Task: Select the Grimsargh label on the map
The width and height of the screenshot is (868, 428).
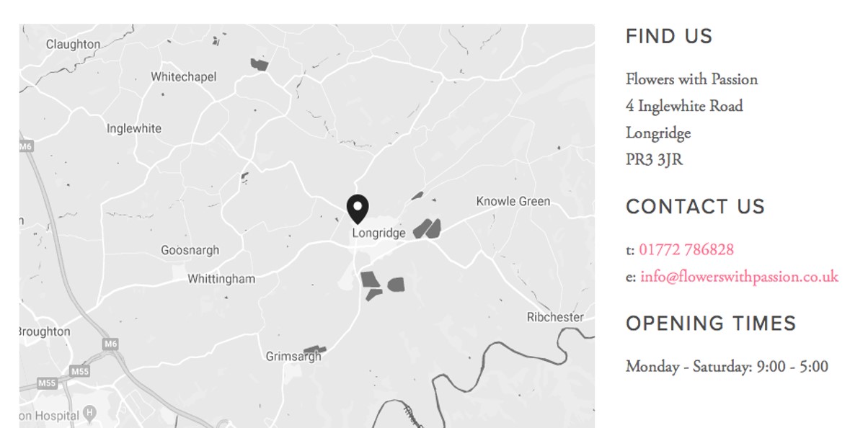Action: coord(293,357)
